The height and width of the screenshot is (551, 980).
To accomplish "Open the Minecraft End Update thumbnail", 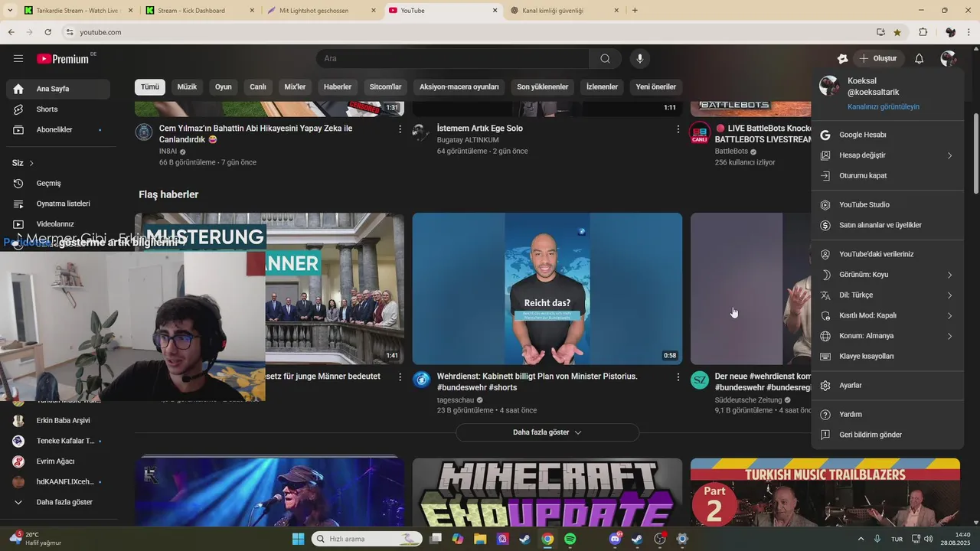I will pos(547,492).
